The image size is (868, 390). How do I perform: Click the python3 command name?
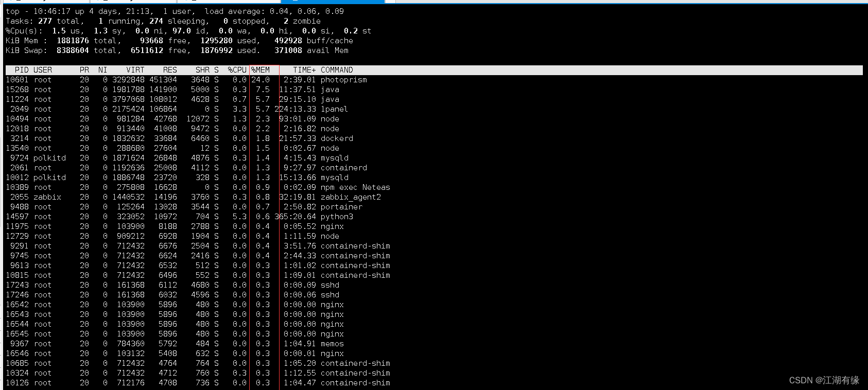(x=337, y=217)
